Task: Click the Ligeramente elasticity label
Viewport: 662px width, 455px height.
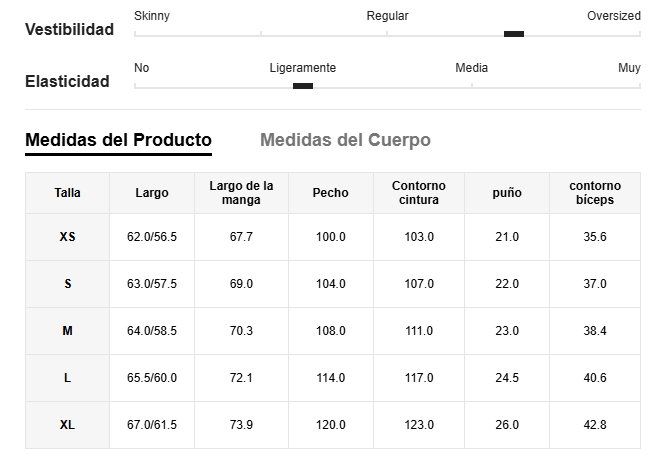Action: point(303,68)
